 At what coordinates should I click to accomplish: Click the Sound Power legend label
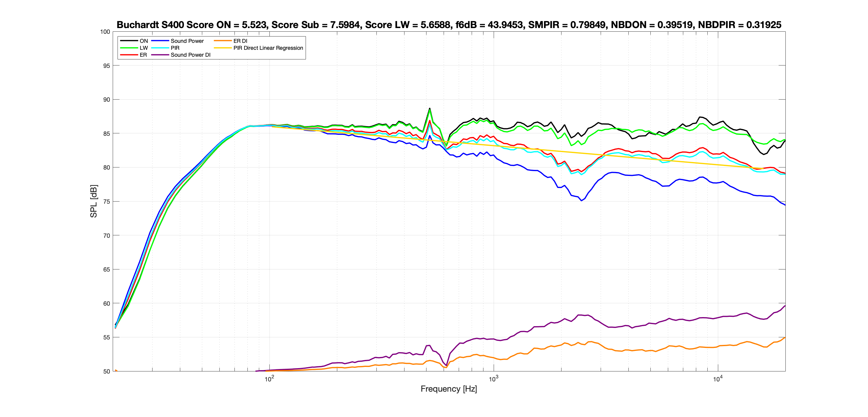(x=187, y=41)
